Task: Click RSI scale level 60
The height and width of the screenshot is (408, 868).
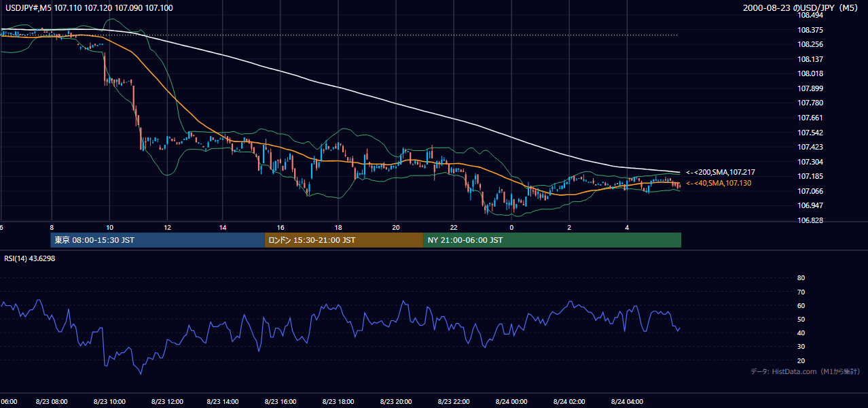Action: (x=801, y=305)
